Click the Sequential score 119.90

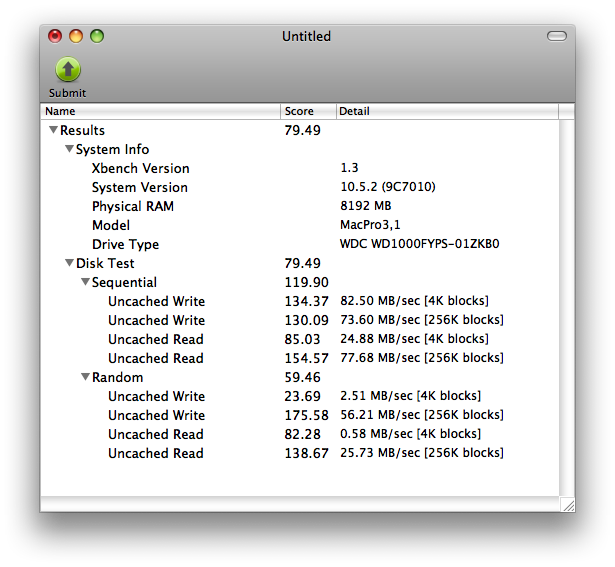coord(306,282)
